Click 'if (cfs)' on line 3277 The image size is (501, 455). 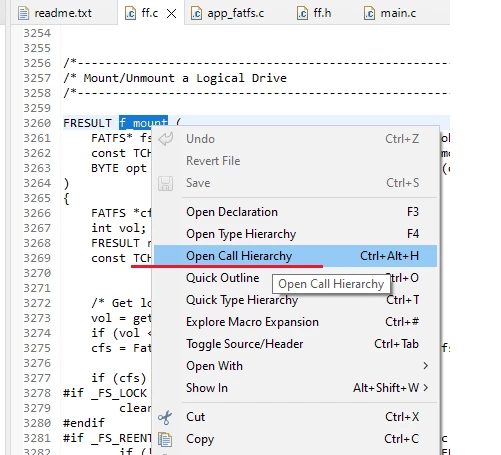pos(119,378)
